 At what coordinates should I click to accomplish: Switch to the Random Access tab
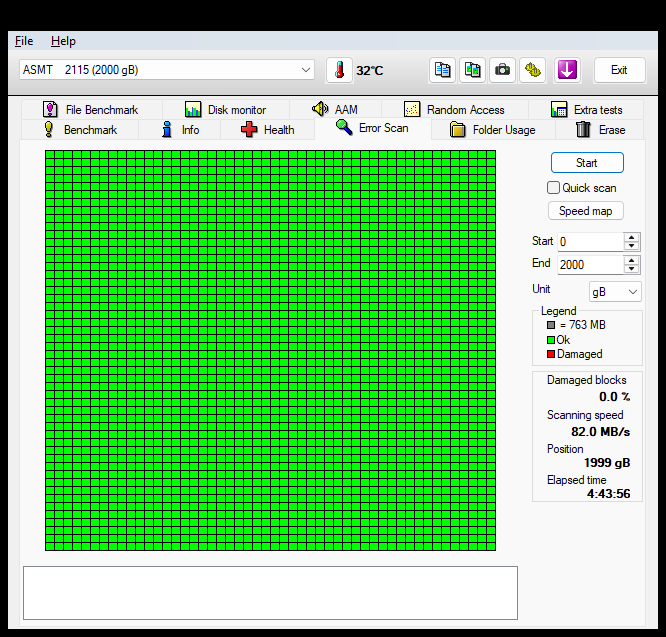coord(454,110)
